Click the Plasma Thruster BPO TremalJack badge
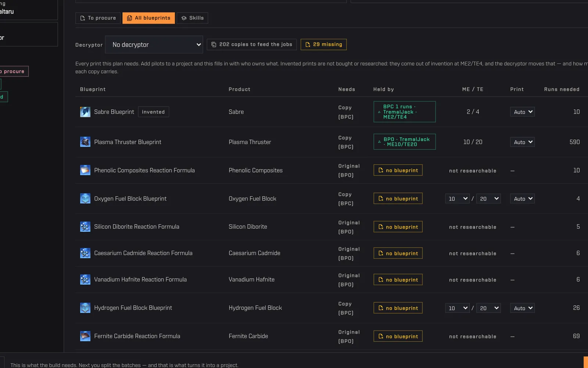588x368 pixels. [x=405, y=142]
